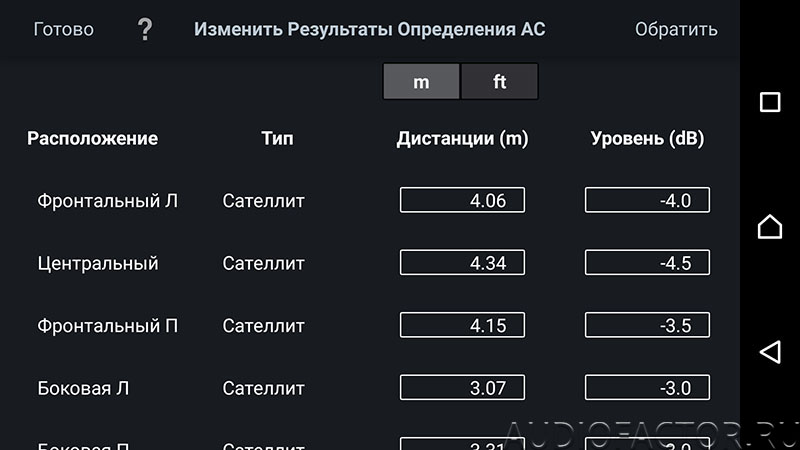Tap Готово to finish editing

click(x=64, y=29)
